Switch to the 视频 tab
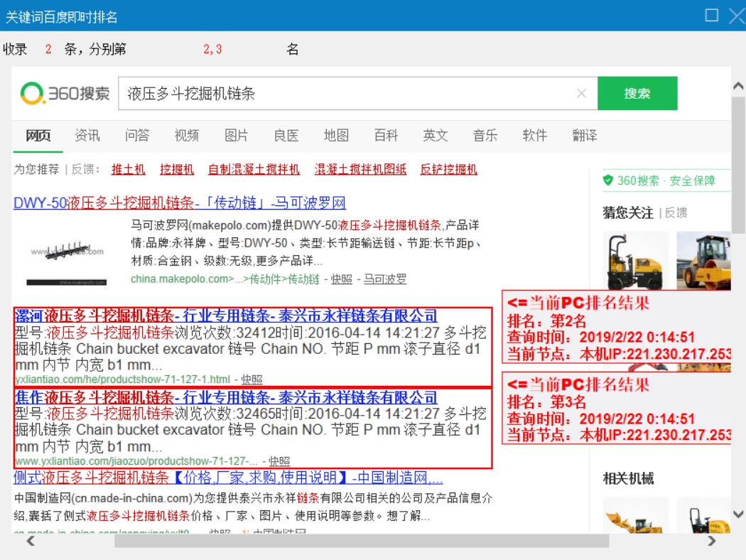The width and height of the screenshot is (746, 560). point(186,136)
